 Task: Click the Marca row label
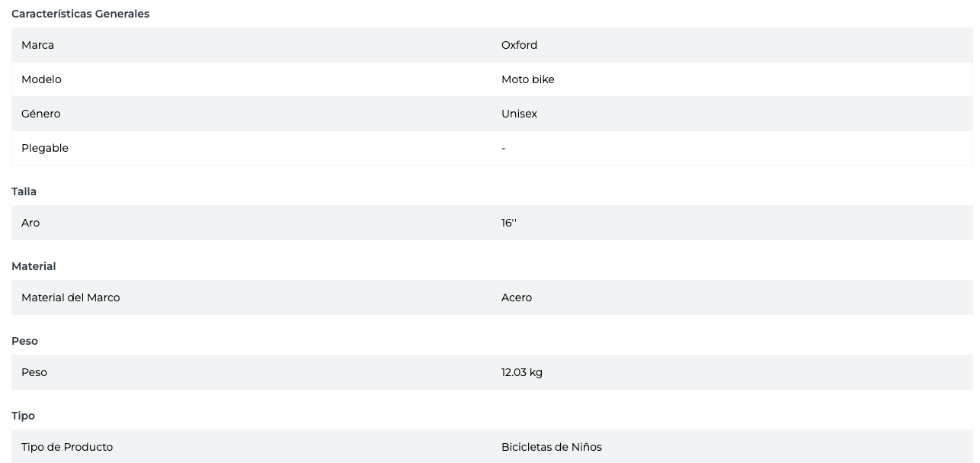click(x=37, y=45)
